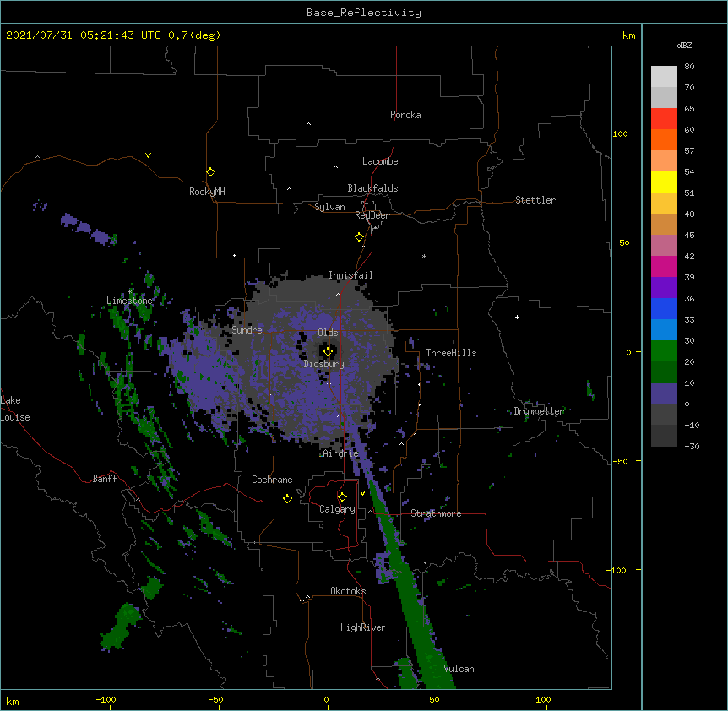Select the white asterisk marker above Limestone

(130, 292)
